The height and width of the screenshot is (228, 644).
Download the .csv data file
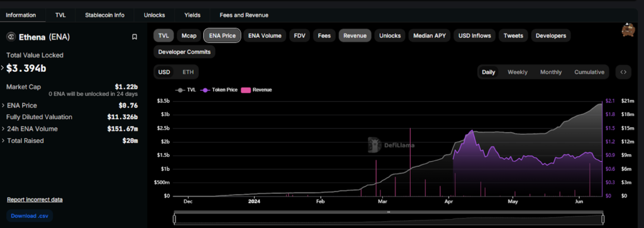[30, 215]
